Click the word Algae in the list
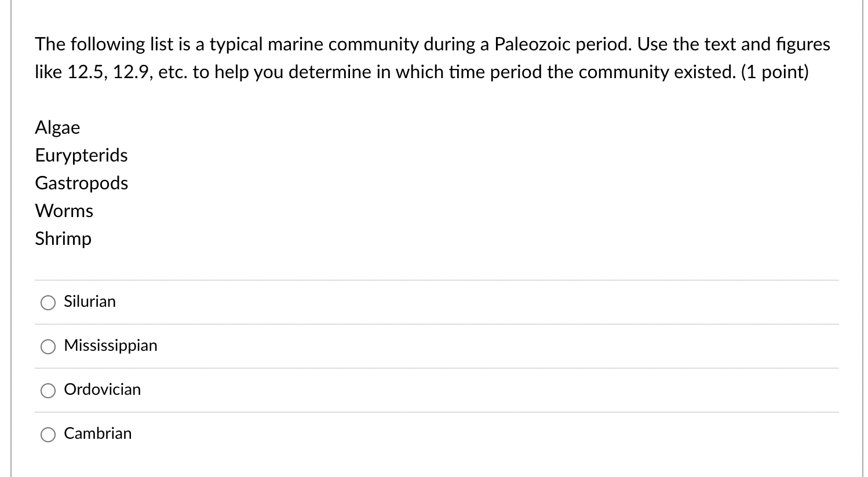The height and width of the screenshot is (477, 868). tap(57, 127)
